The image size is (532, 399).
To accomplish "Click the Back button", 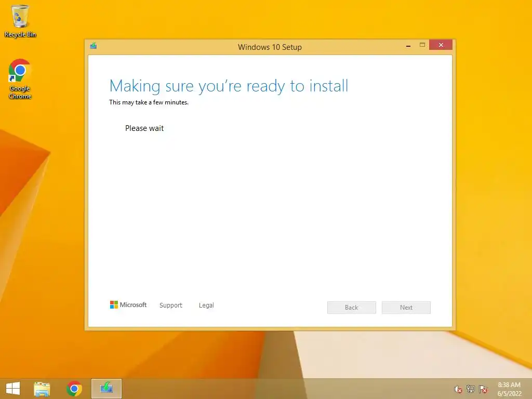I will [x=352, y=308].
